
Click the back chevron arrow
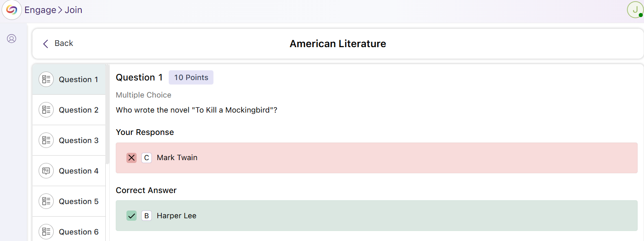[46, 43]
